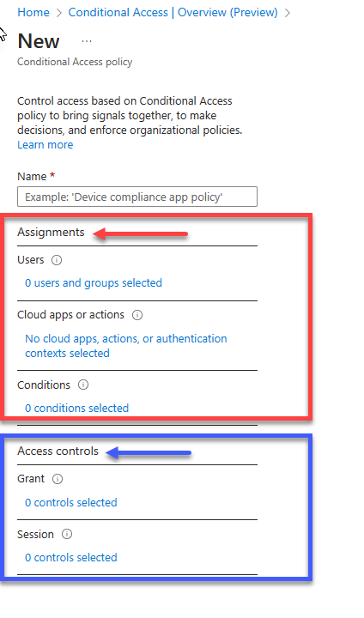Click the Session info icon
The height and width of the screenshot is (618, 364).
click(x=67, y=534)
